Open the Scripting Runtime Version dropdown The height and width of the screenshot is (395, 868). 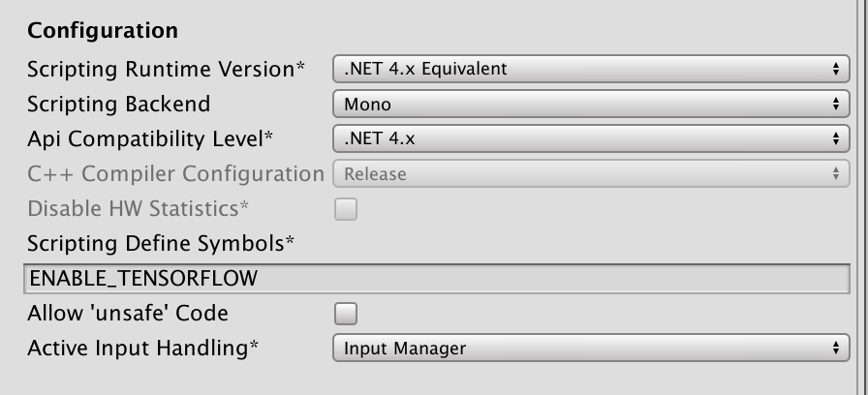pyautogui.click(x=589, y=70)
